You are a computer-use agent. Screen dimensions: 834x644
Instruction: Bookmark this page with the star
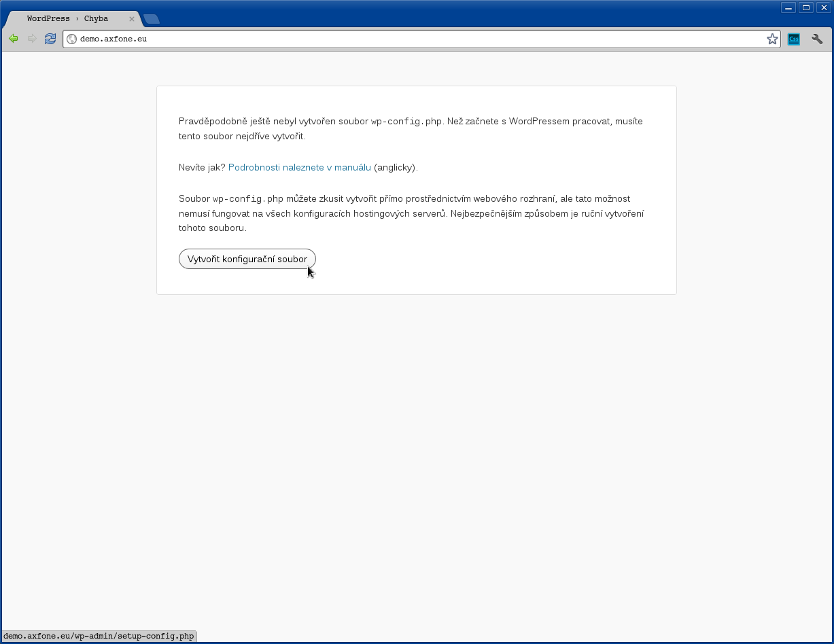(772, 39)
